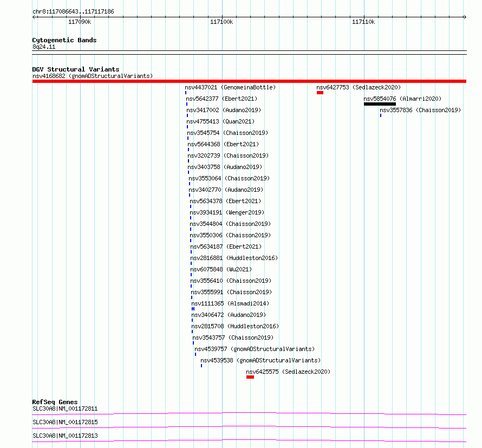Open variant nsv3556410 (Chaisson2019)
This screenshot has height=448, width=482.
(x=231, y=281)
